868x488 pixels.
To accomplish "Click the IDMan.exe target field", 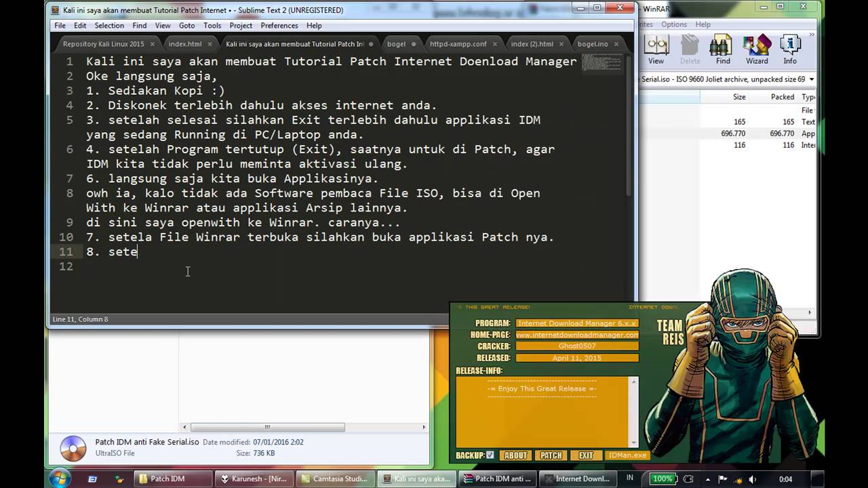I will tap(628, 455).
